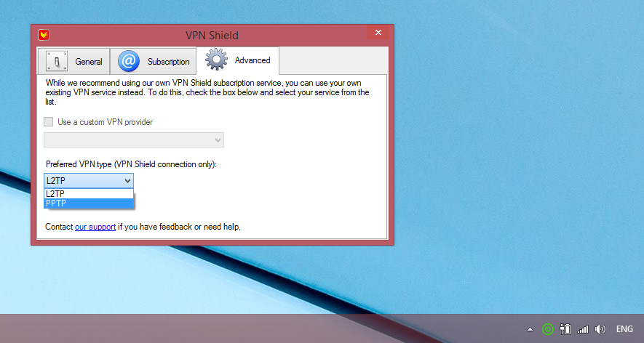Switch to the Subscription tab
The width and height of the screenshot is (644, 343).
(154, 62)
